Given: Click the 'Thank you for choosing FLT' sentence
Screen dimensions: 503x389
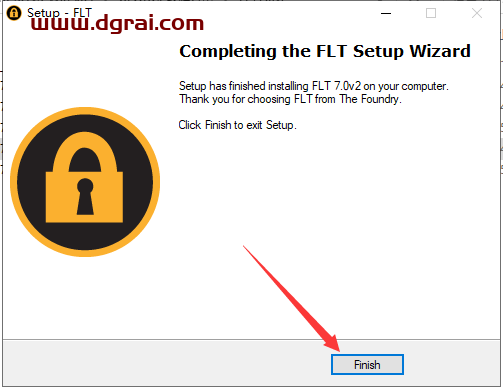Looking at the screenshot, I should tap(290, 99).
